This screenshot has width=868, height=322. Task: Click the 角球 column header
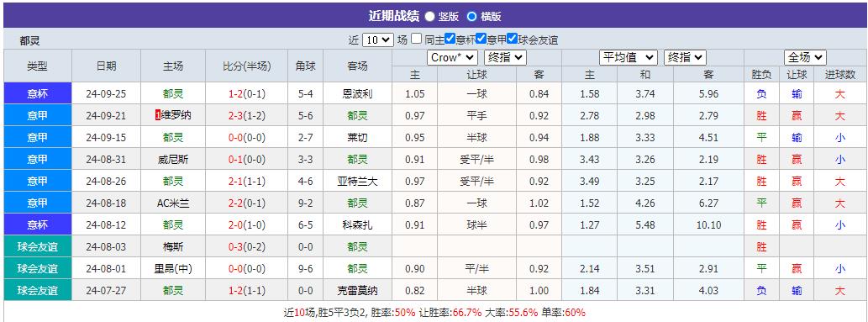coord(306,66)
